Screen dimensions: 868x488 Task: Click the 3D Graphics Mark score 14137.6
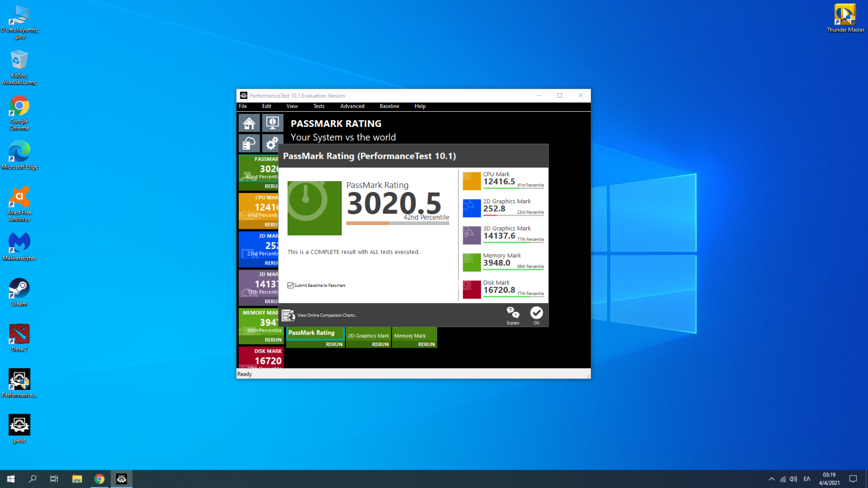(499, 236)
